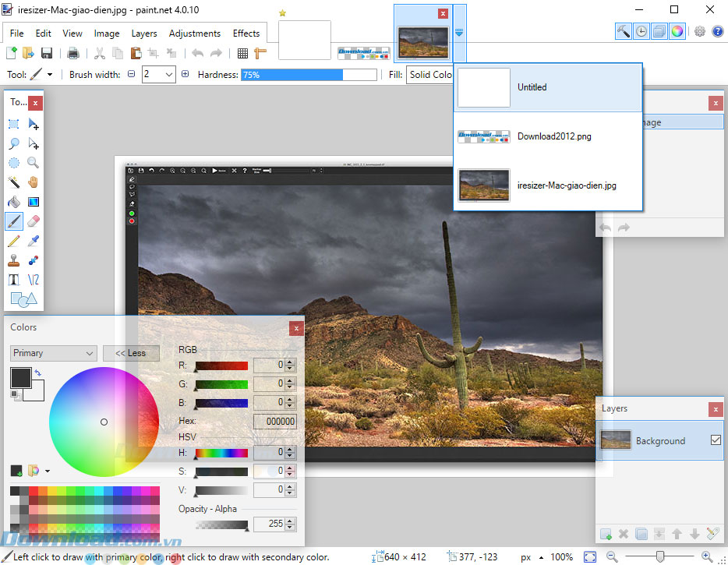Open the Edit menu
728x565 pixels.
43,34
